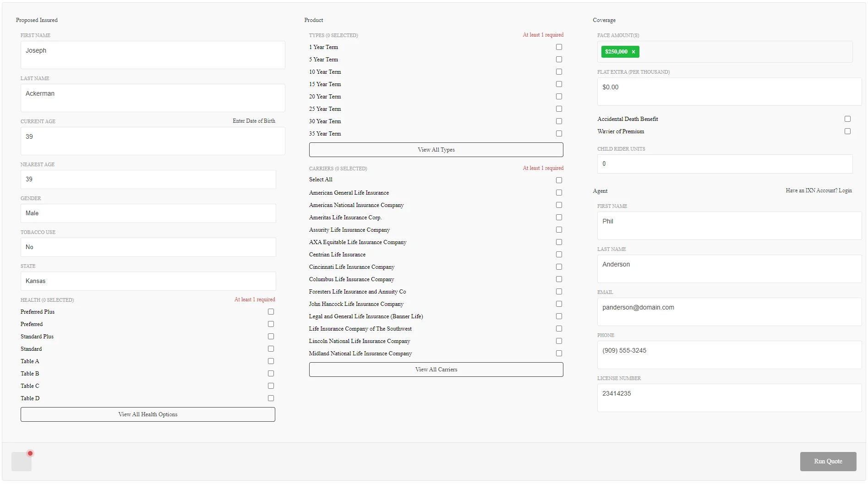
Task: Select John Hancock Life Insurance Company checkbox
Action: click(559, 304)
